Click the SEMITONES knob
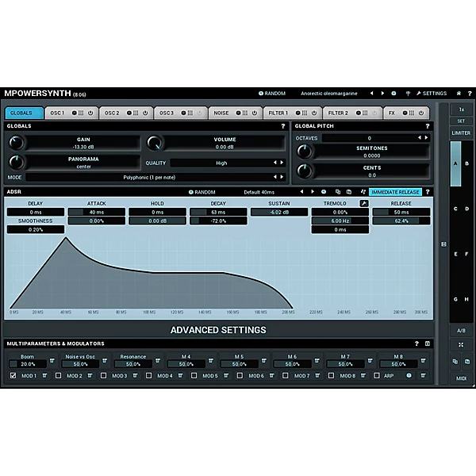This screenshot has height=476, width=476. pos(304,152)
